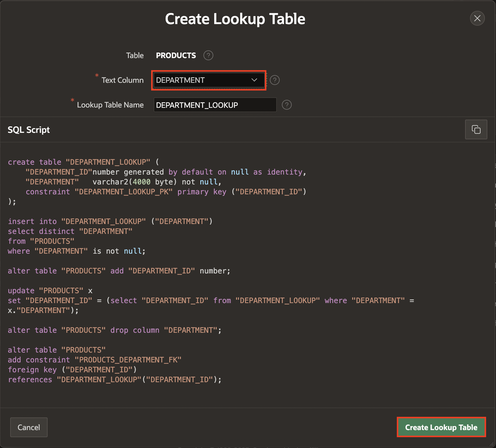Click the Lookup Table Name label
The height and width of the screenshot is (448, 496).
pyautogui.click(x=110, y=105)
